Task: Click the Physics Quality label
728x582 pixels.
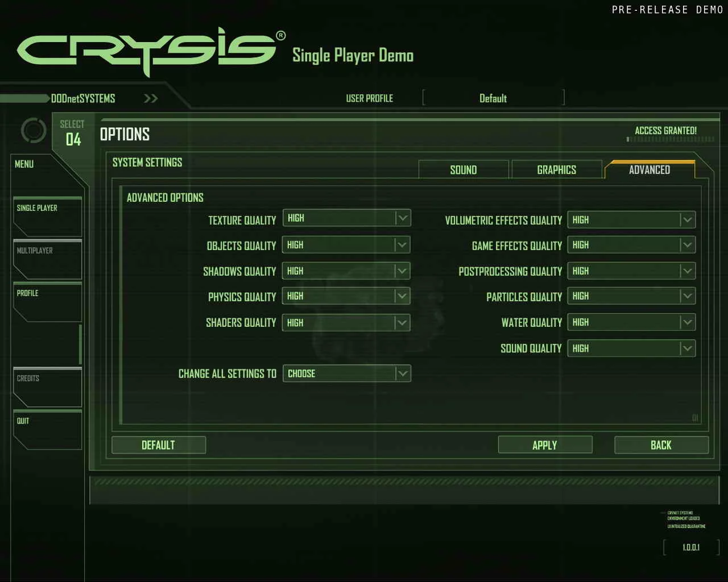Action: 242,297
